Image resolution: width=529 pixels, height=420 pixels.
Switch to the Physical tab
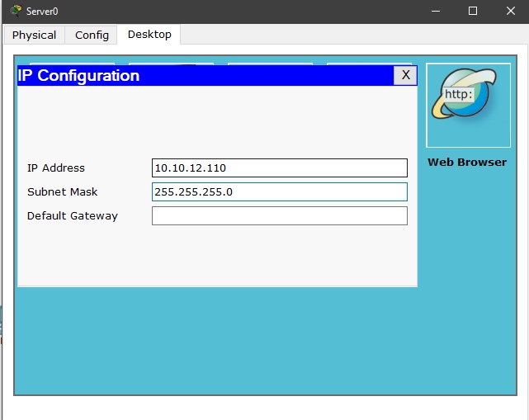click(x=34, y=35)
